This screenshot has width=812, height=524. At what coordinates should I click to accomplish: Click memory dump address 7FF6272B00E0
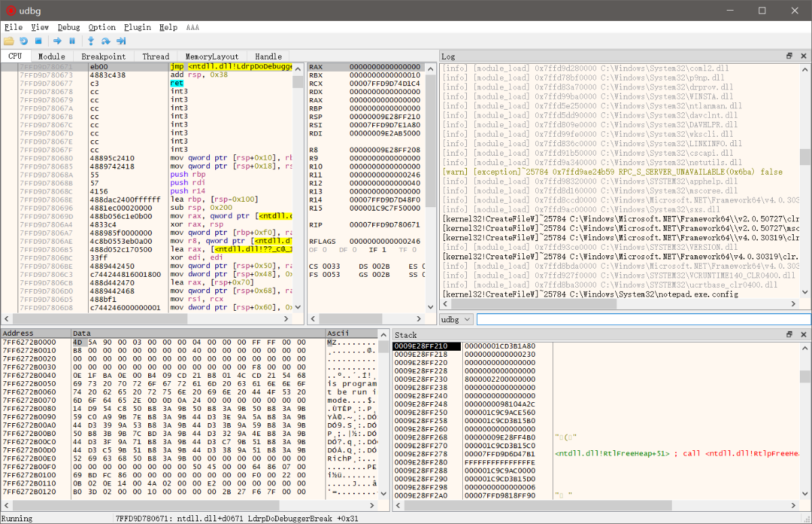pos(29,458)
